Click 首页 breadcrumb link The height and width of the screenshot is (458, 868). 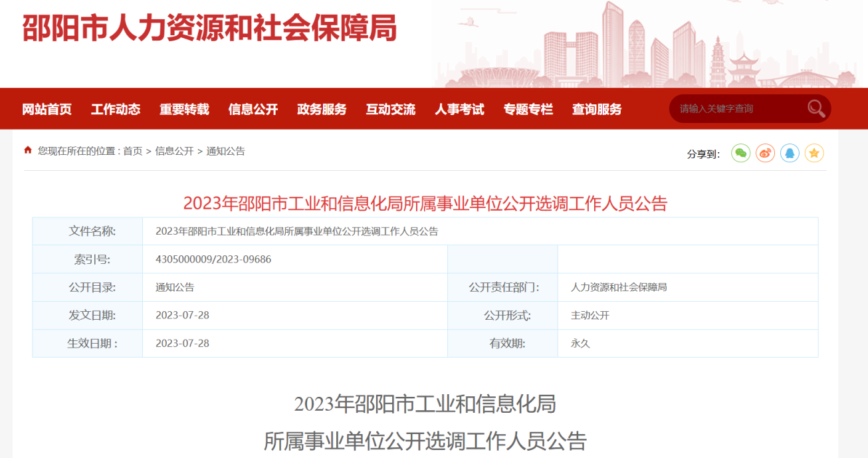pyautogui.click(x=133, y=151)
